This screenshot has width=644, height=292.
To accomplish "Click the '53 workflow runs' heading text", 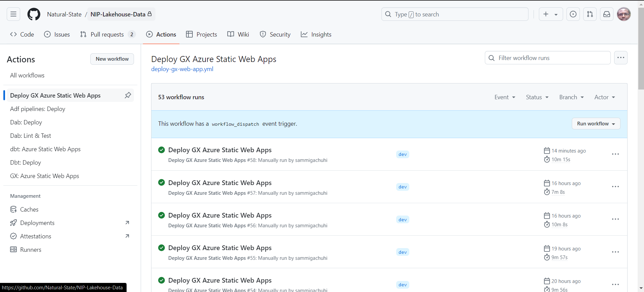I will click(181, 97).
